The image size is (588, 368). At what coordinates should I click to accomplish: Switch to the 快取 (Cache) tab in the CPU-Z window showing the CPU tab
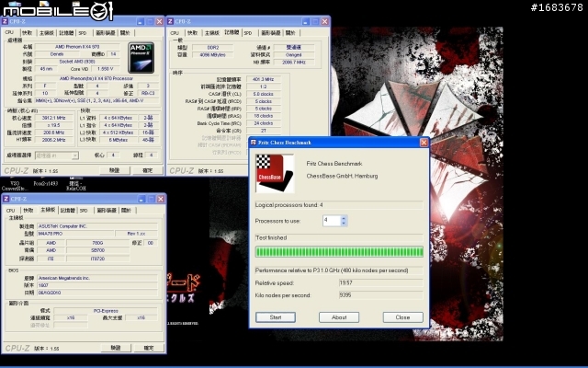(27, 33)
